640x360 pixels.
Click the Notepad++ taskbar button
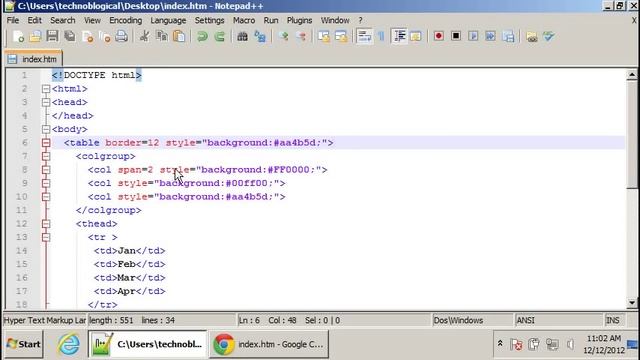click(148, 344)
